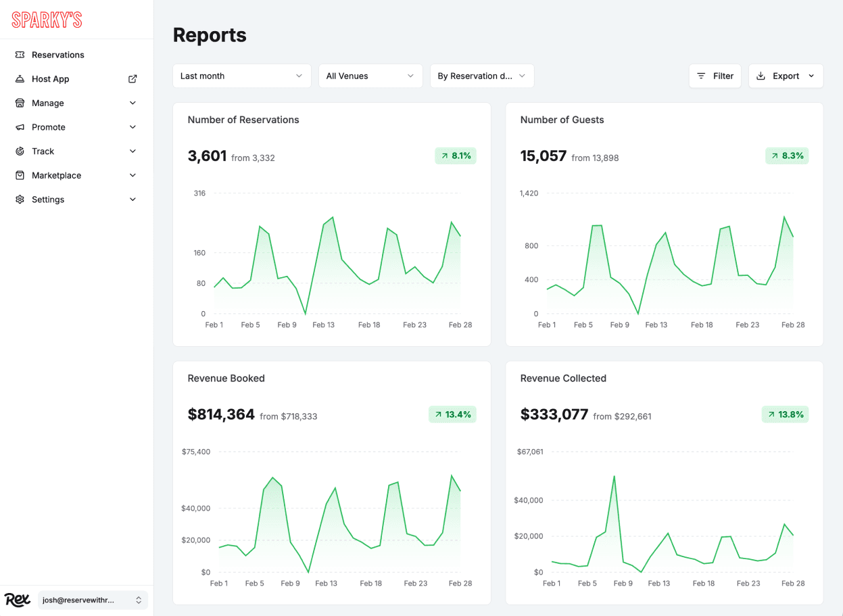The width and height of the screenshot is (843, 616).
Task: Open Host App via its external link icon
Action: 134,78
